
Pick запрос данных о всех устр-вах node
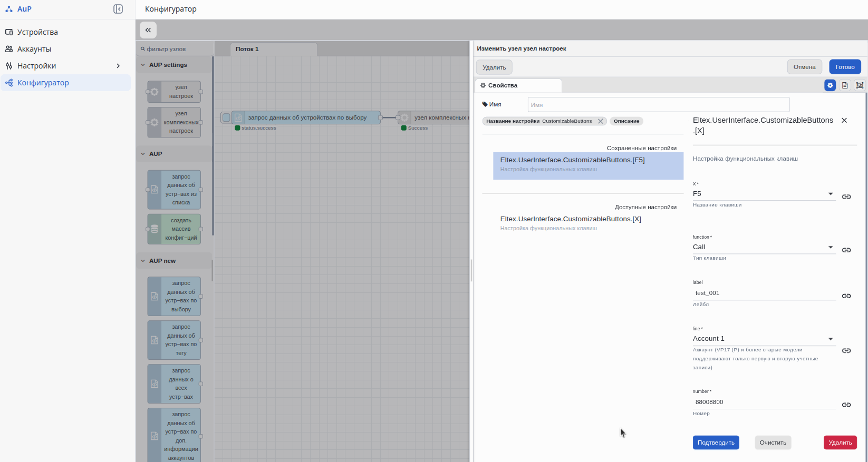click(174, 384)
